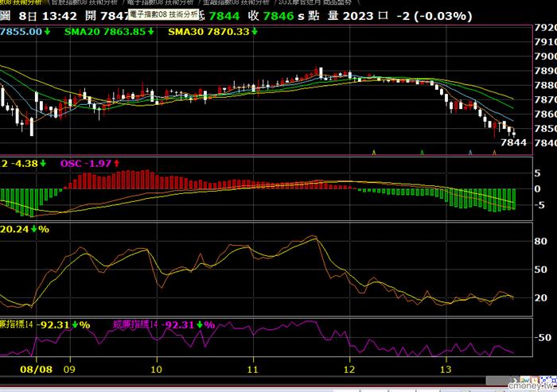The width and height of the screenshot is (557, 392).
Task: Click the red up arrow next to OSC value
Action: [116, 164]
